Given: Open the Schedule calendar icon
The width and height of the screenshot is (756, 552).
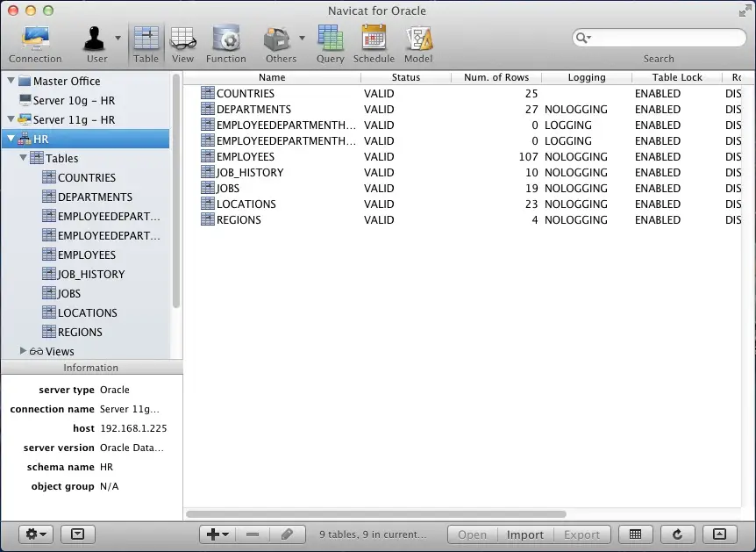Looking at the screenshot, I should point(374,45).
